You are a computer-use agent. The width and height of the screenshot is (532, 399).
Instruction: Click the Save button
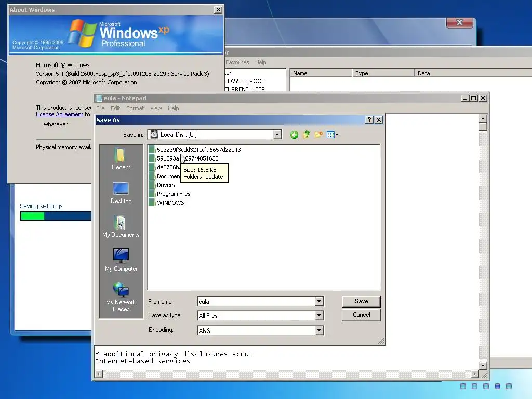[x=362, y=301]
